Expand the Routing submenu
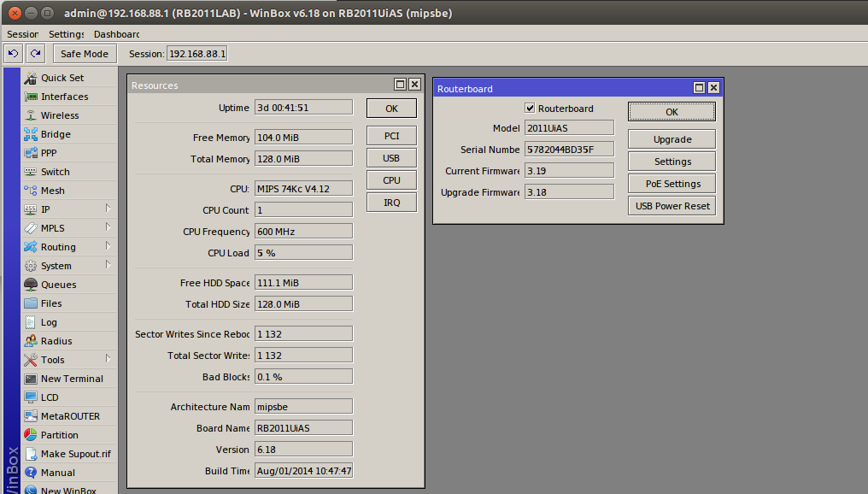Image resolution: width=868 pixels, height=494 pixels. point(108,247)
